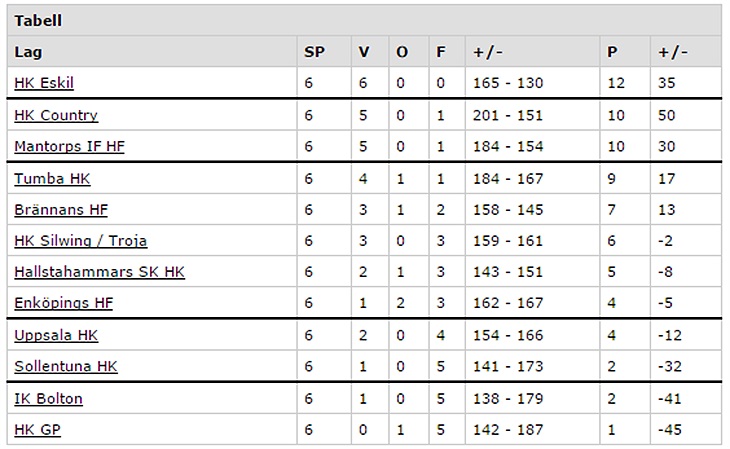730x449 pixels.
Task: Click HK GP's -45 goal difference cell
Action: [668, 429]
